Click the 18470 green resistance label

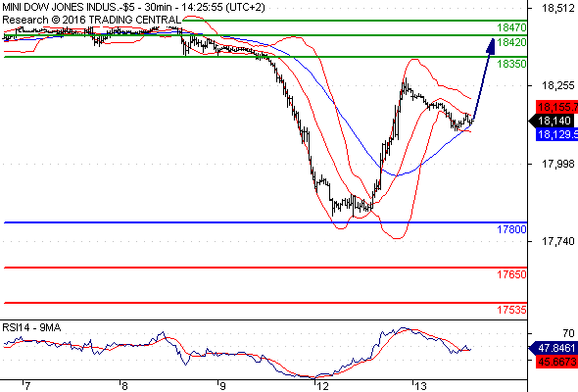(x=511, y=27)
